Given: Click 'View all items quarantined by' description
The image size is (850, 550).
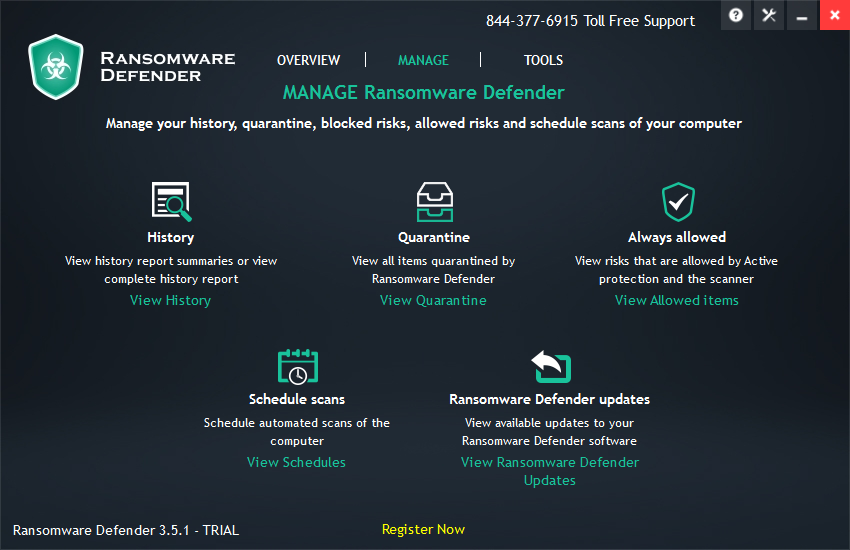Looking at the screenshot, I should [433, 270].
